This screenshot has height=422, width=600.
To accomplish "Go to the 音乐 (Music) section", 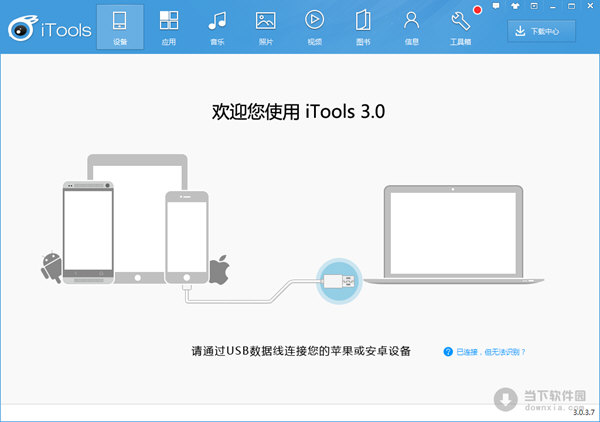I will click(x=217, y=27).
